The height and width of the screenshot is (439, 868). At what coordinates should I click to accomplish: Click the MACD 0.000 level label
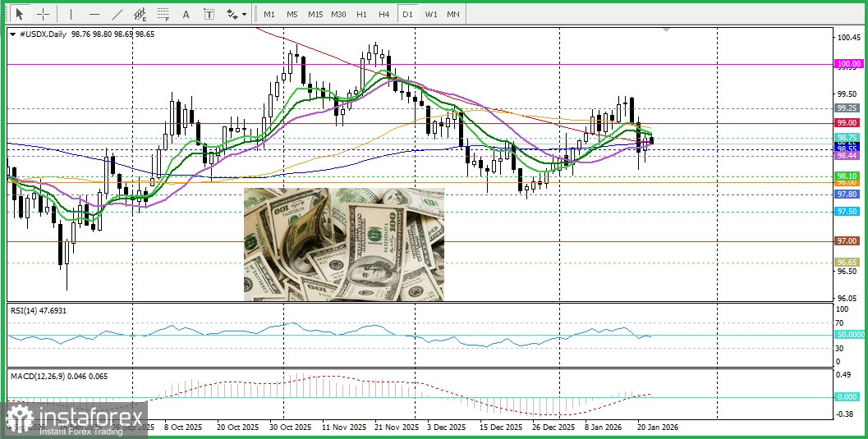[847, 397]
